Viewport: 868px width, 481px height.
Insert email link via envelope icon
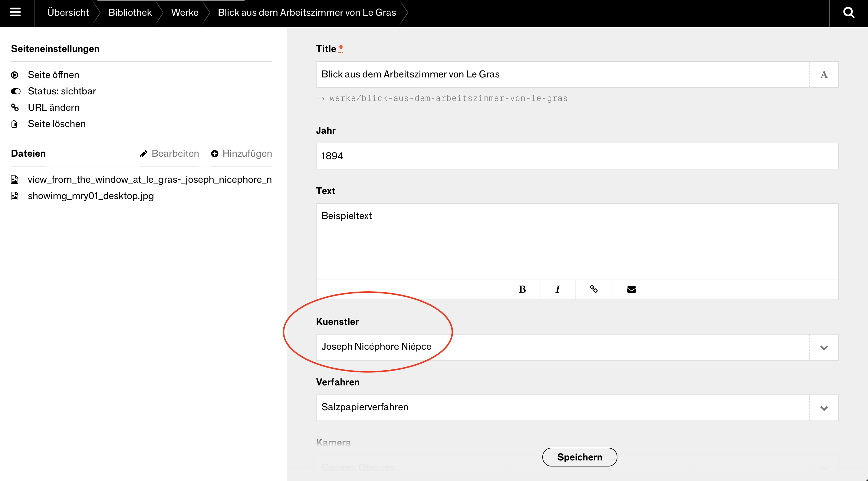(631, 289)
